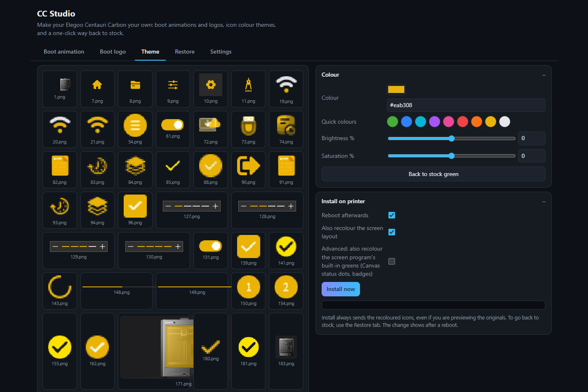Select the number two badge 154.png
The width and height of the screenshot is (588, 392).
pos(286,291)
